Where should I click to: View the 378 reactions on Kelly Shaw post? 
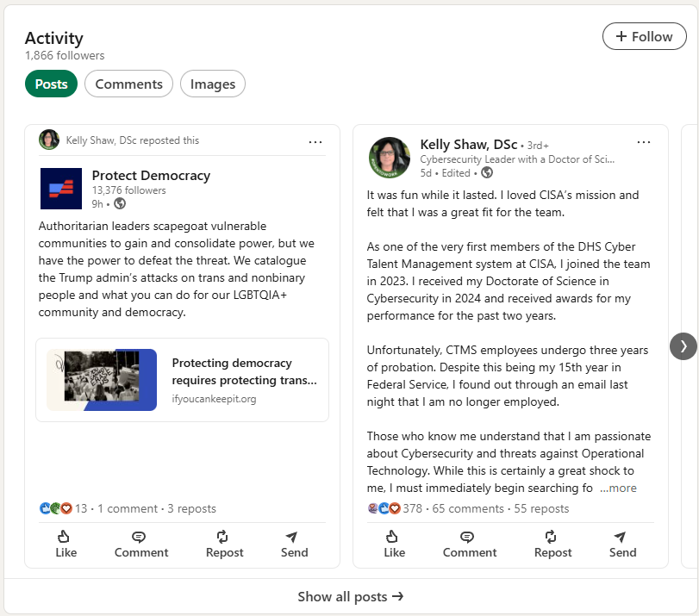point(395,508)
